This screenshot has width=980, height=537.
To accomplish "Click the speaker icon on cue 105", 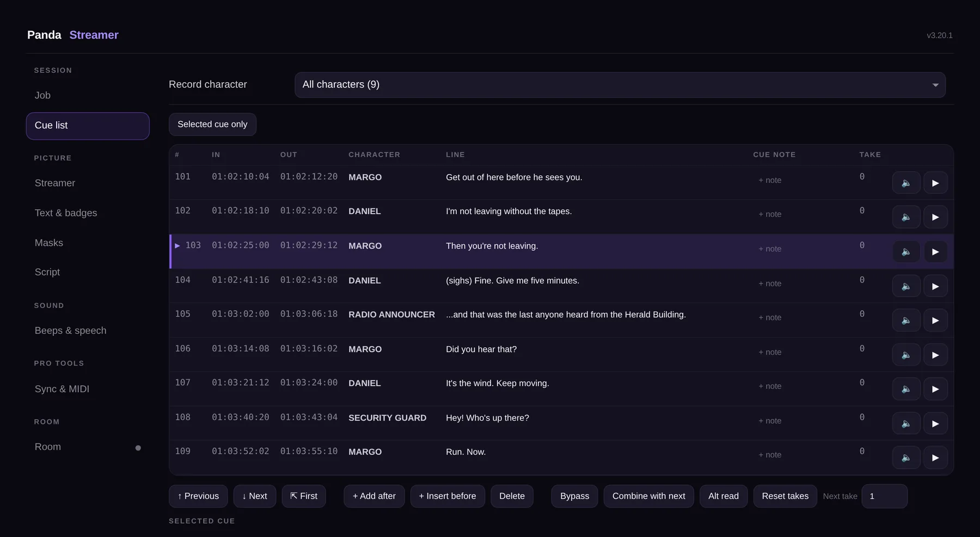I will coord(906,320).
